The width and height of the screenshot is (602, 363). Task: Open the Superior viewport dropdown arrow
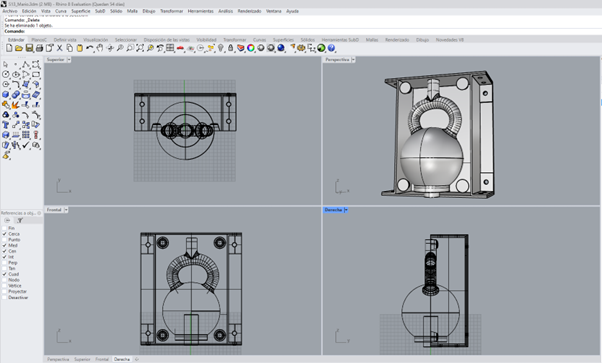[69, 60]
